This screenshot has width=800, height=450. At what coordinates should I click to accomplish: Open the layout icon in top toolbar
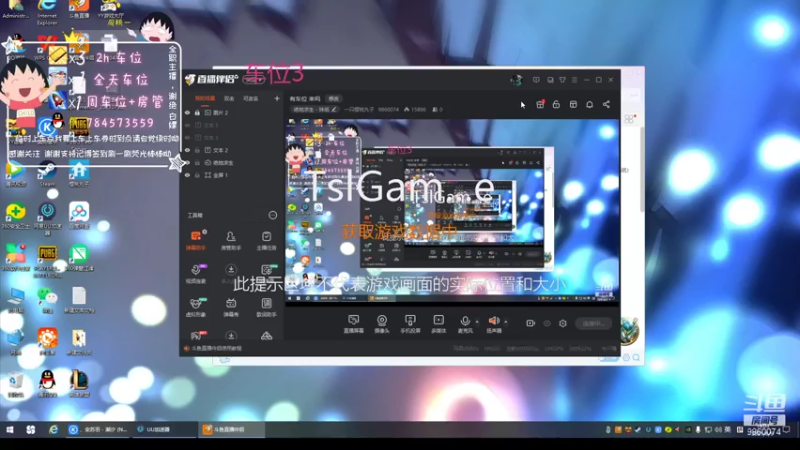click(573, 104)
